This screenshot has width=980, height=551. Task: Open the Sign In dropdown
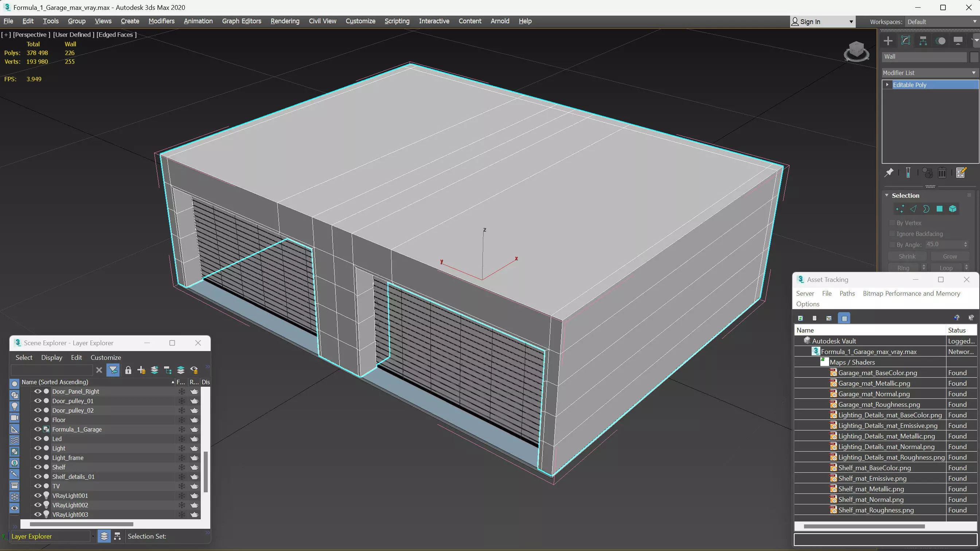823,22
